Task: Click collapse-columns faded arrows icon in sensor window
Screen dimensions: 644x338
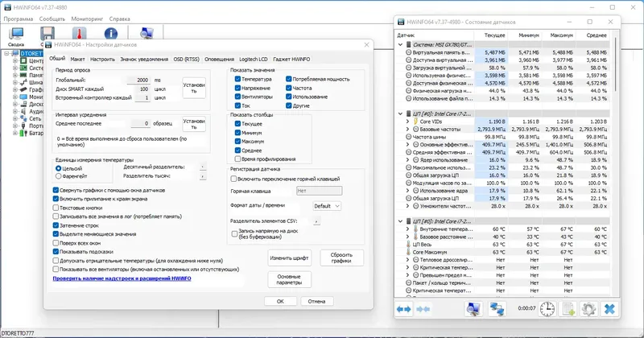Action: pos(423,309)
